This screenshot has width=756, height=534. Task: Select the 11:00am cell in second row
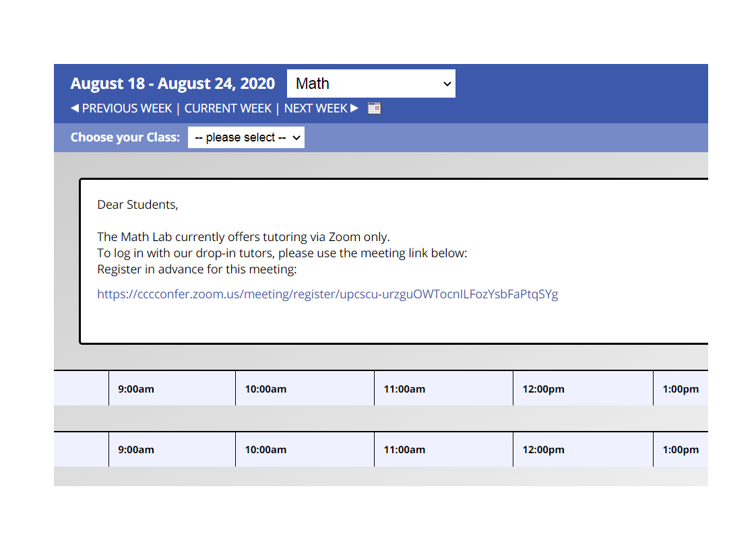tap(443, 449)
